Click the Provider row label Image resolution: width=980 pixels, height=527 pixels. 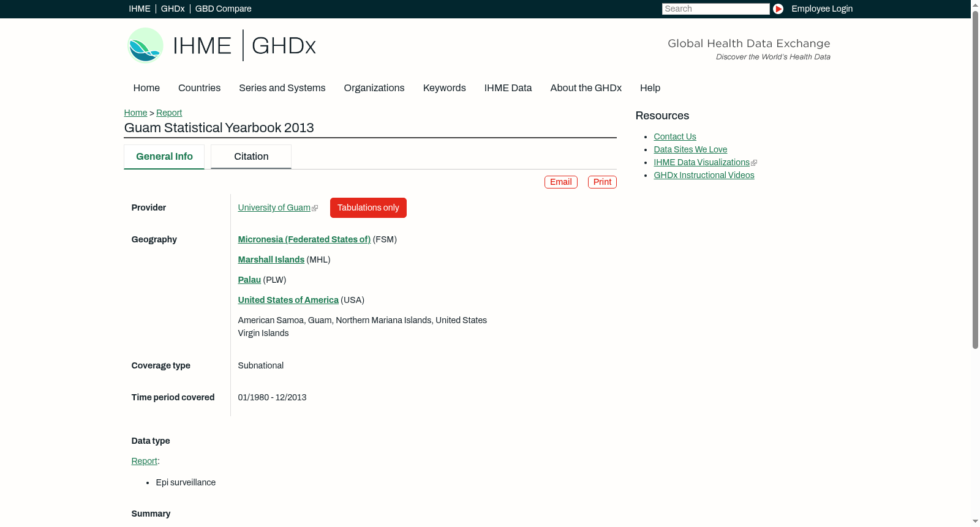[149, 207]
